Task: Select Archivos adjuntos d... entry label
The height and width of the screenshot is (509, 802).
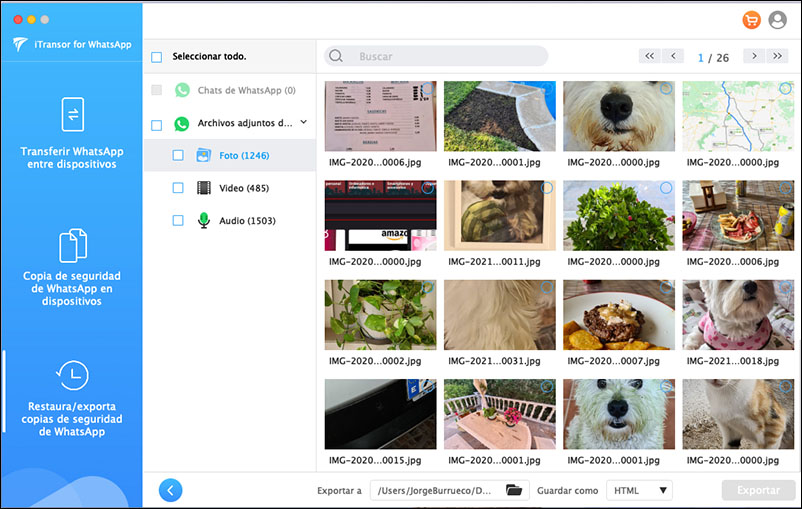Action: pos(245,123)
